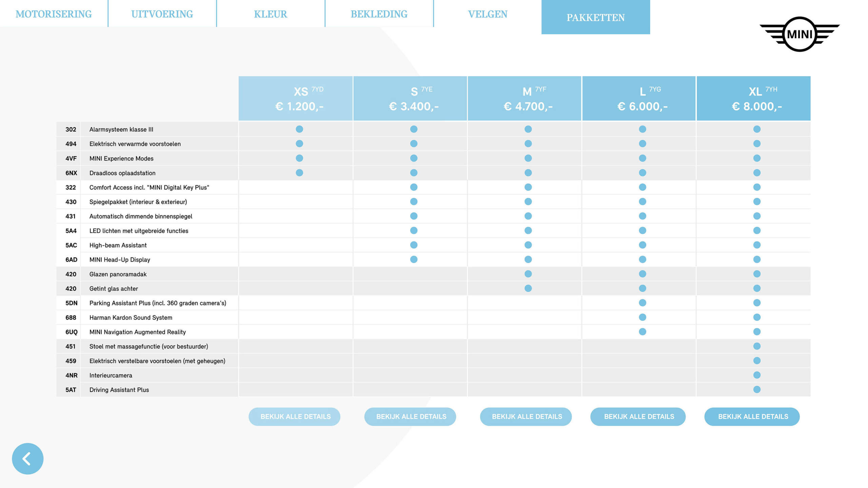Switch to the UITVOERING tab
Screen dimensions: 868x488
tap(162, 14)
